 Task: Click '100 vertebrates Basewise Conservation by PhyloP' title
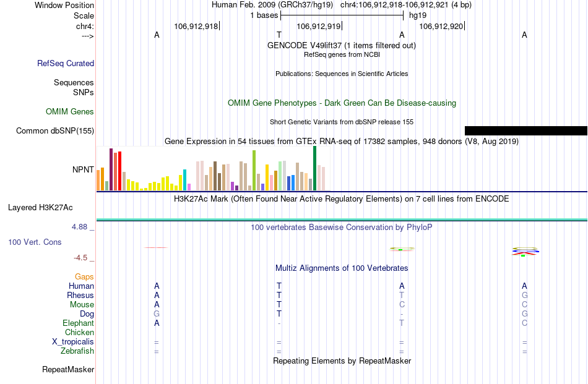pos(342,227)
